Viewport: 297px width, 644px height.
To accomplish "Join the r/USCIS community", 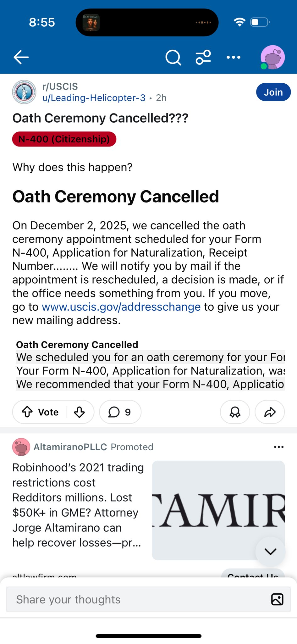I will tap(273, 92).
